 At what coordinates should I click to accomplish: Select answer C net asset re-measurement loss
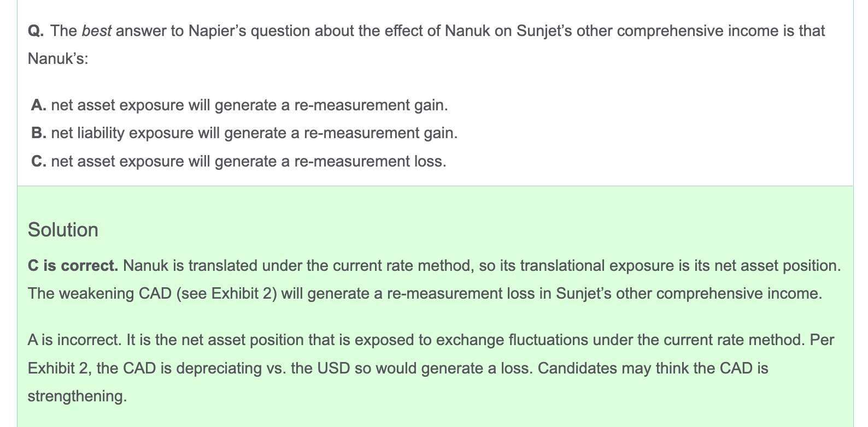click(x=239, y=162)
